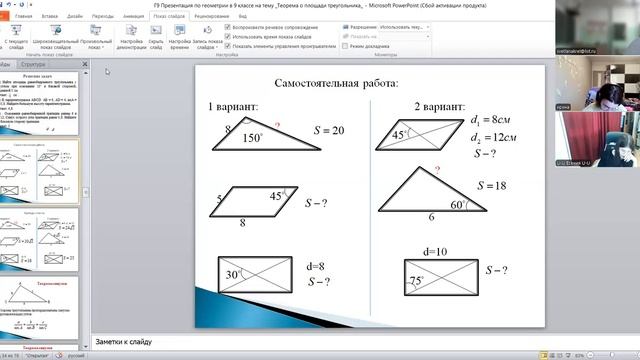Close the slides thumbnail pane
Screen dimensions: 640x360
[x=84, y=64]
